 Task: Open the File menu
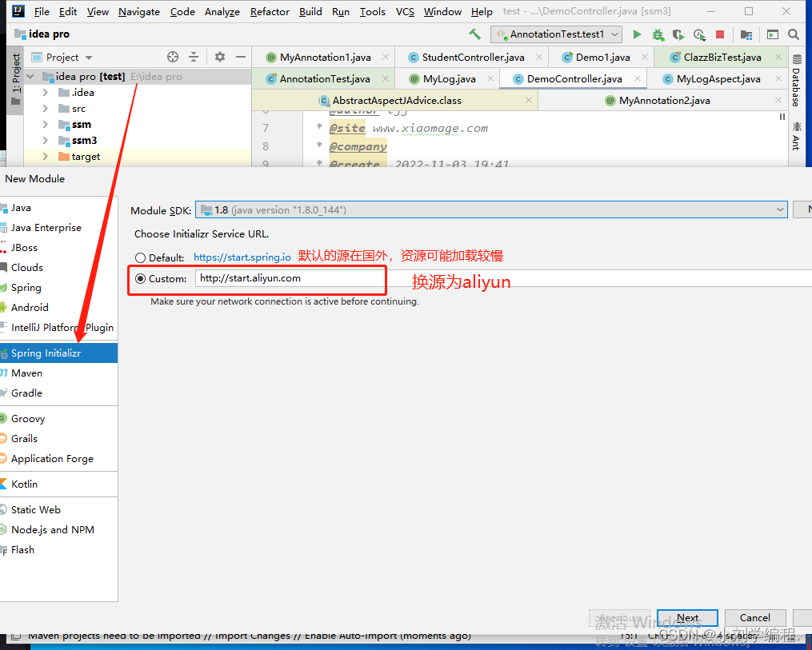(42, 11)
